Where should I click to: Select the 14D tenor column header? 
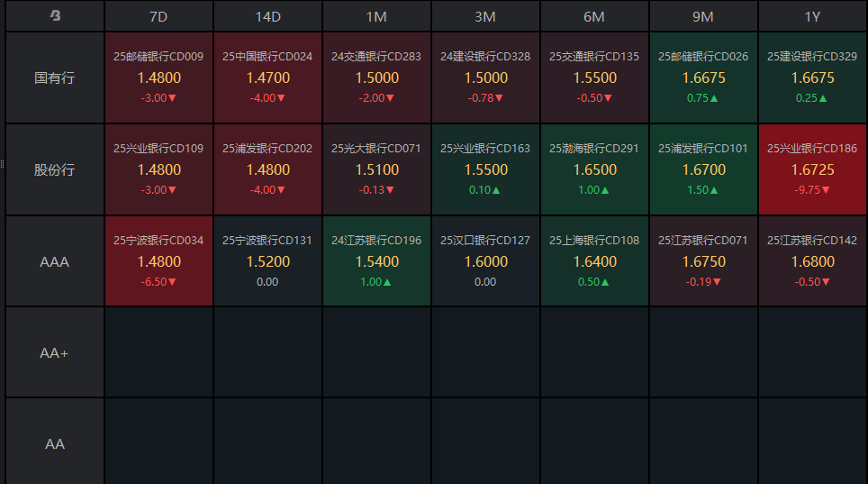click(267, 16)
